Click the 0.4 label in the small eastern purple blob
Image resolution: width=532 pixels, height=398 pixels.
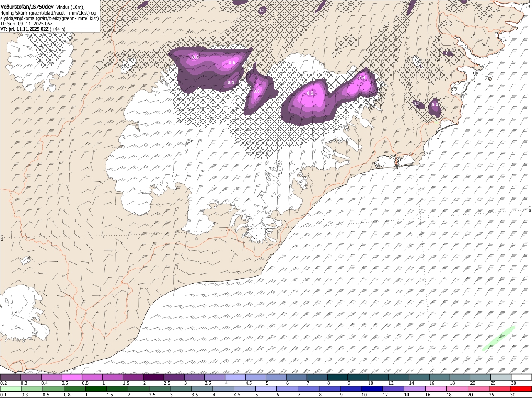pos(435,105)
